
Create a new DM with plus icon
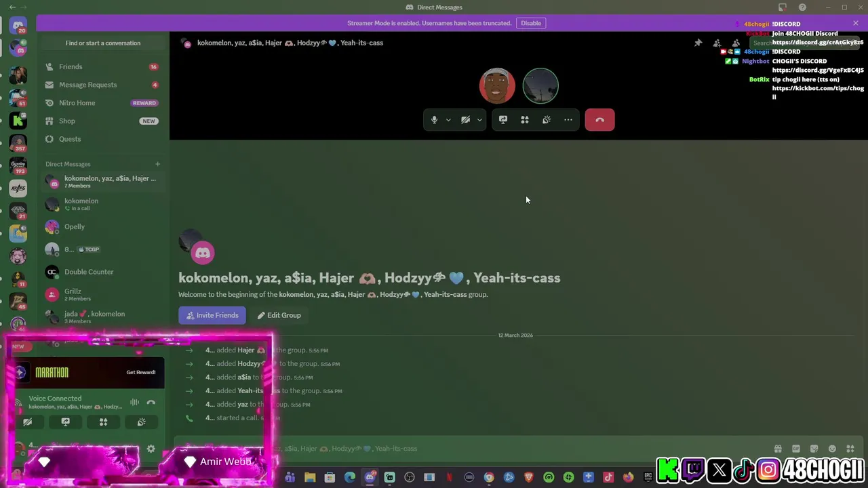tap(157, 164)
